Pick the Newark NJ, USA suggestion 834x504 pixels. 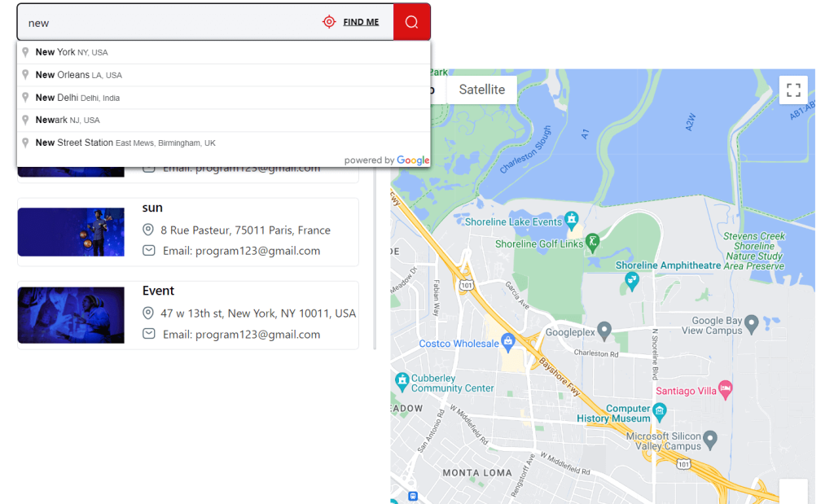coord(223,121)
